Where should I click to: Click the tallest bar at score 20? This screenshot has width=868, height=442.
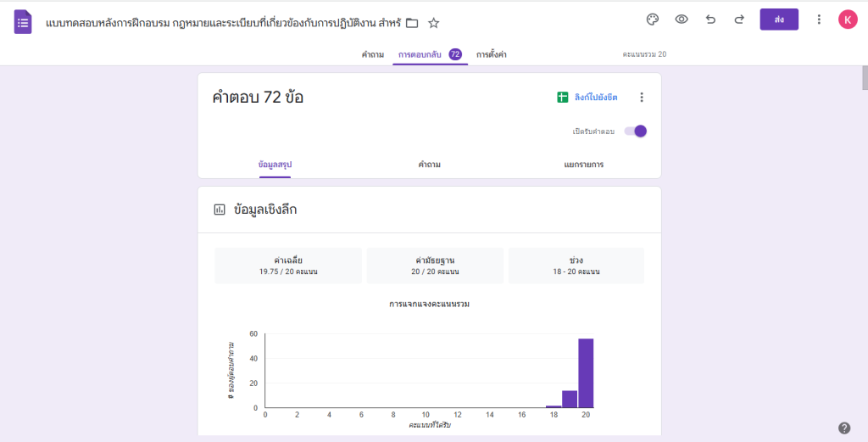(586, 373)
